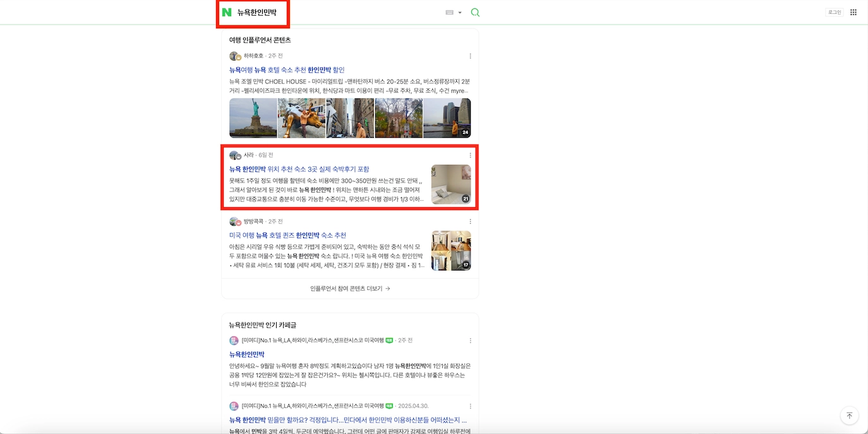The width and height of the screenshot is (868, 434).
Task: Open the on-screen keyboard input tool
Action: (x=450, y=13)
